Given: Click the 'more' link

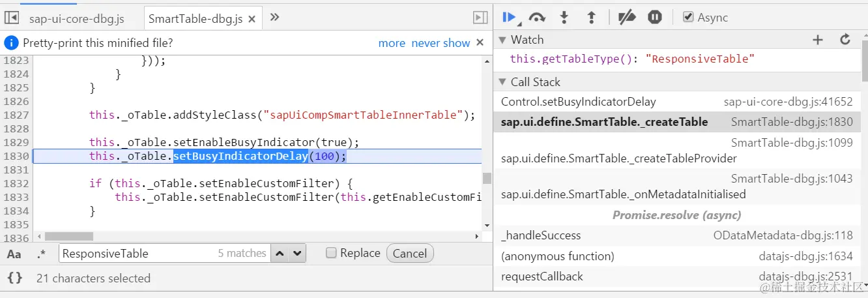Looking at the screenshot, I should click(x=392, y=43).
